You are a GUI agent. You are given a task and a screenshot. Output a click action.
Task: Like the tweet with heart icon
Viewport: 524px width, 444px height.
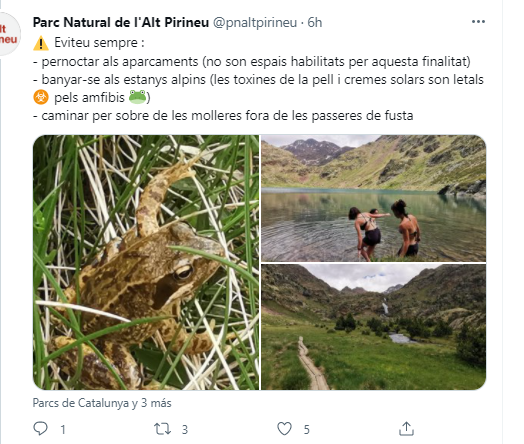click(284, 429)
